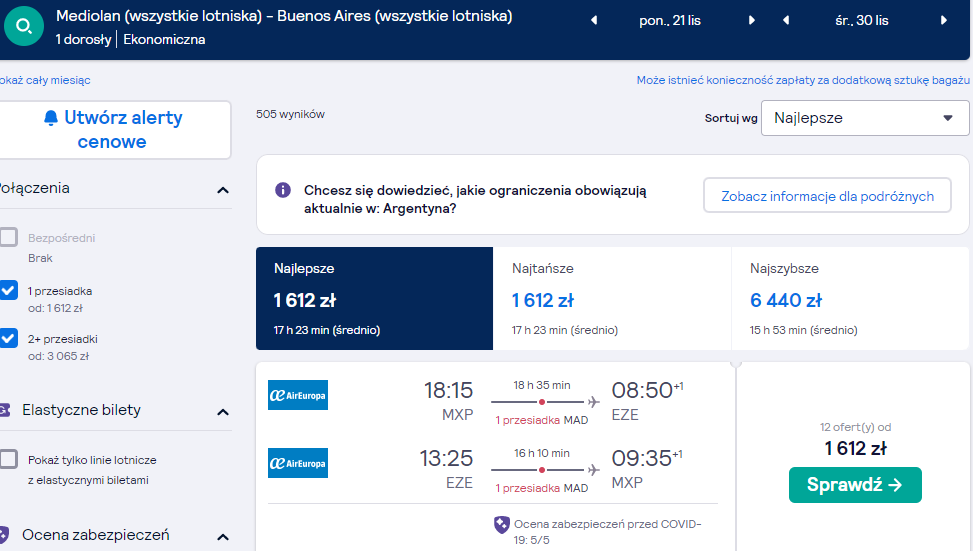Click the Sprawdź button
973x551 pixels.
click(855, 485)
